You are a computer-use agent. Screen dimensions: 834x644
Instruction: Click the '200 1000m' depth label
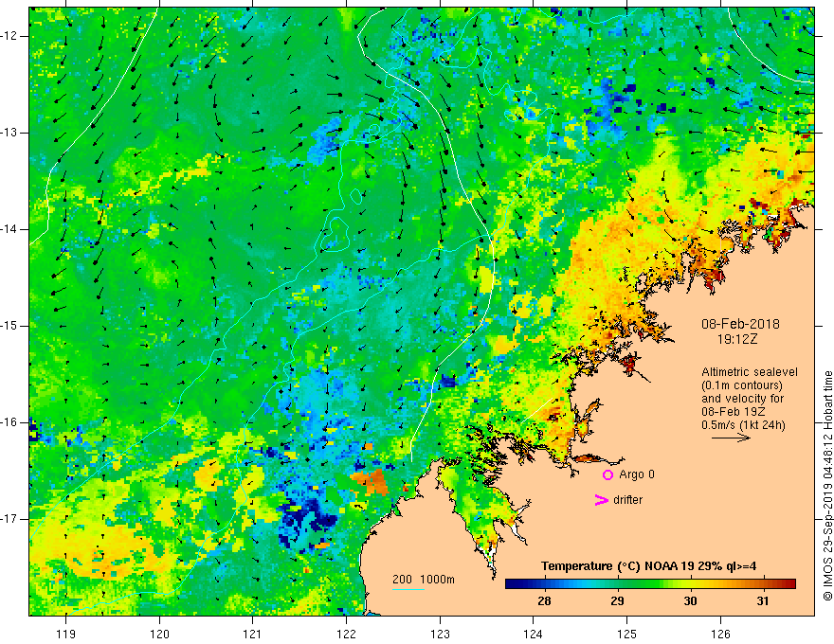click(x=424, y=580)
